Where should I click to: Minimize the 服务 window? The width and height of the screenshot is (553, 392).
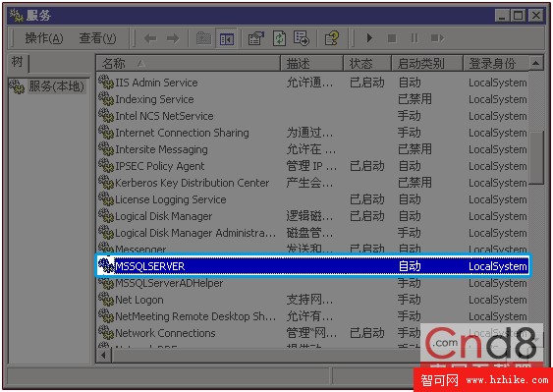click(x=502, y=16)
